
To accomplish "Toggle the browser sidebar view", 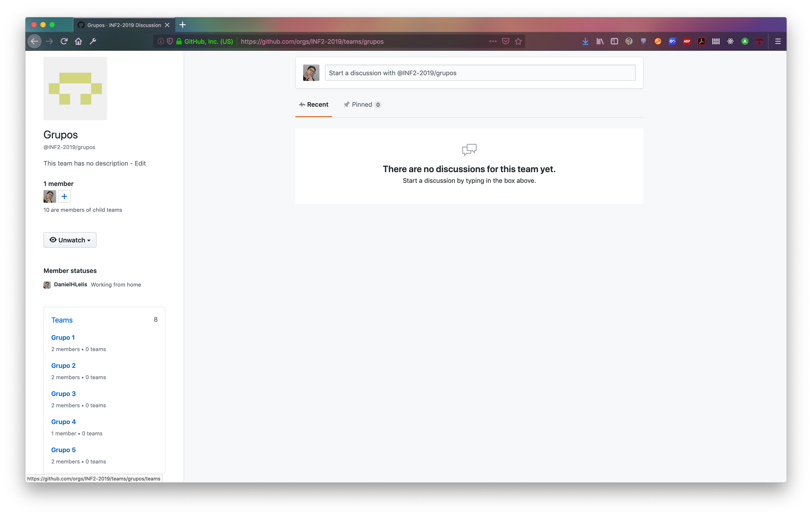I will coord(614,41).
